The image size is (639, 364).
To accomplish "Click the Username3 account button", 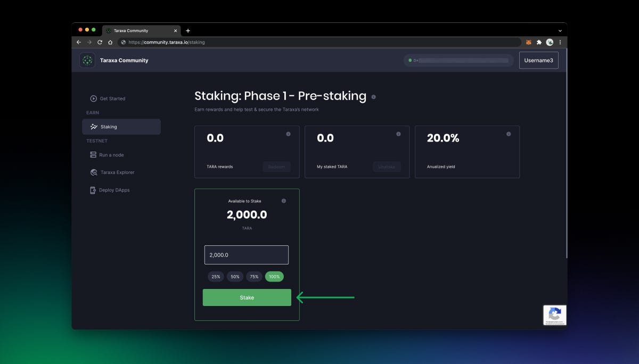I will [539, 60].
